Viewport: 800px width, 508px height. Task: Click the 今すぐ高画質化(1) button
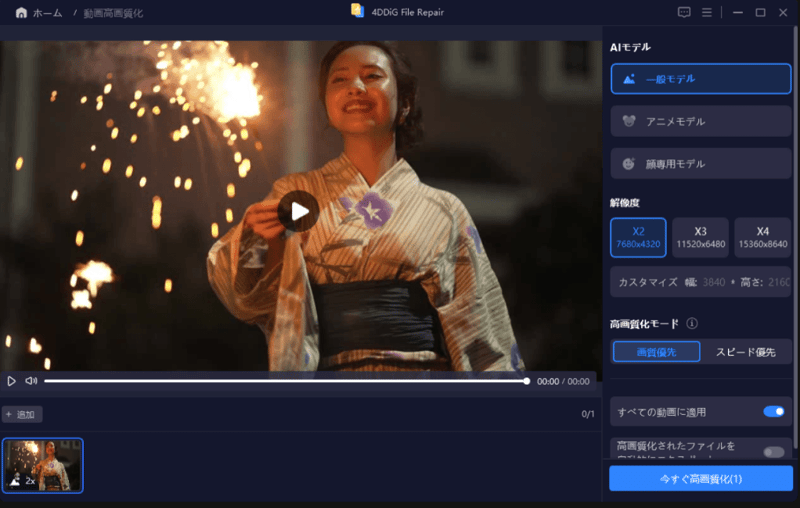[700, 479]
